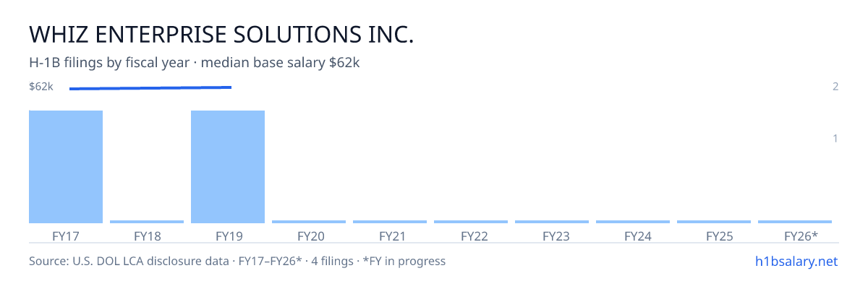868x289 pixels.
Task: Click the WHIZ ENTERPRISE SOLUTIONS INC. title
Action: pyautogui.click(x=221, y=35)
